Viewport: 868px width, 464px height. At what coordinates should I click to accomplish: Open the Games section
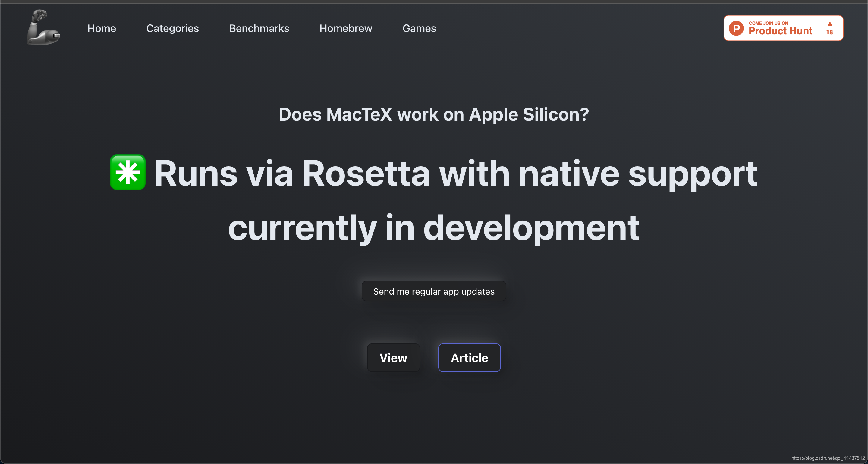(419, 28)
